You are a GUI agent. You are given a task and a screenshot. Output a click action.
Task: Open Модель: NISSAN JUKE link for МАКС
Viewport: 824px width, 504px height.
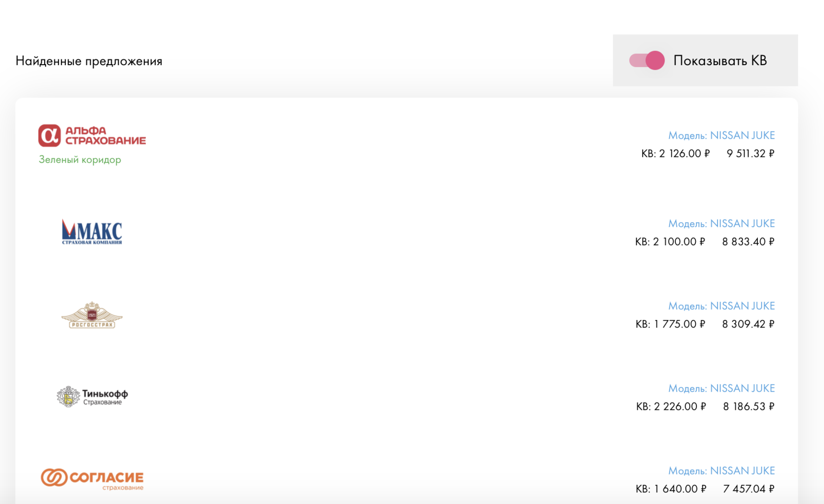point(721,224)
